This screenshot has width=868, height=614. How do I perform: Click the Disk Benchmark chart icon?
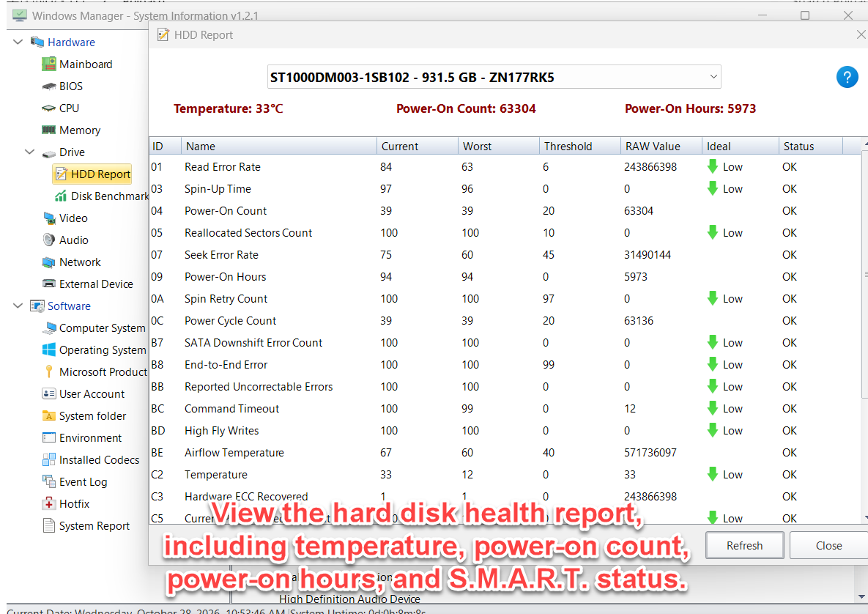click(61, 196)
